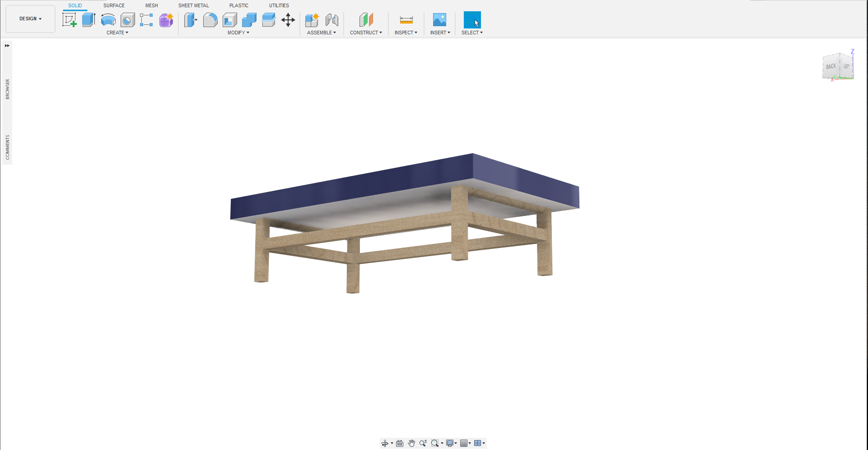The width and height of the screenshot is (868, 450).
Task: Click the Orbit tool at bottom
Action: tap(385, 443)
